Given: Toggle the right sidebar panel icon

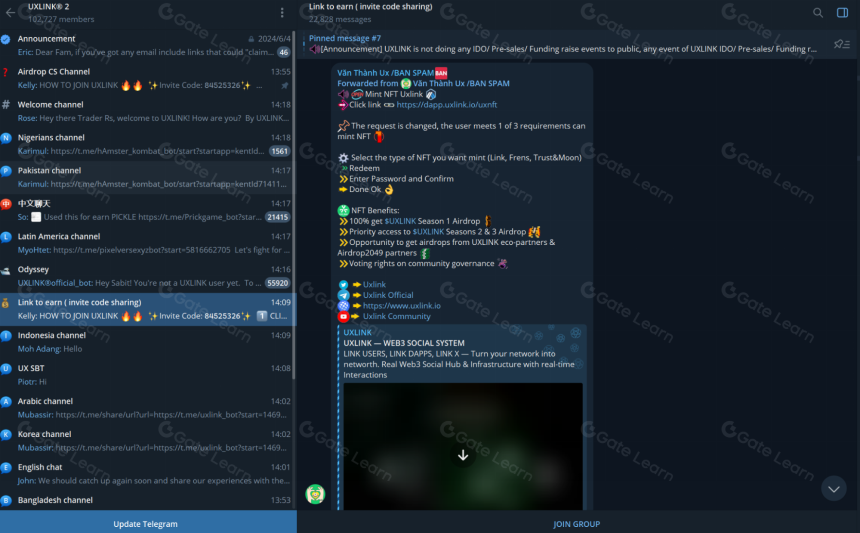Looking at the screenshot, I should tap(842, 12).
